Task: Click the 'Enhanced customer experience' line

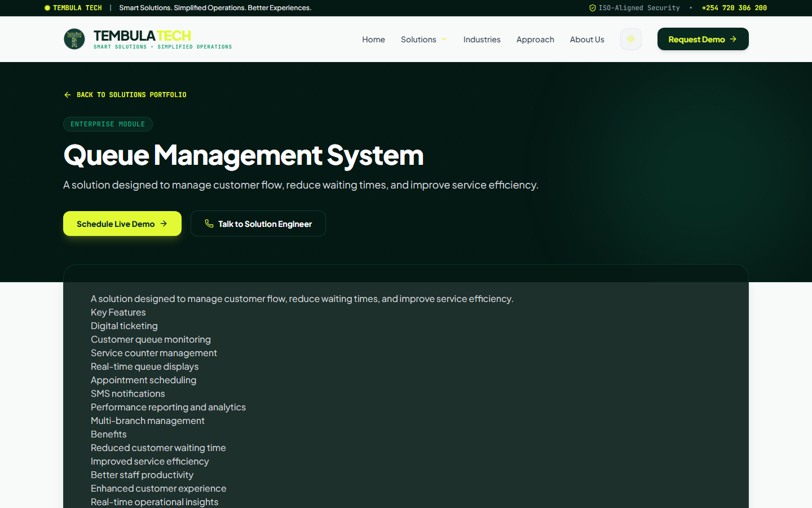Action: click(158, 488)
